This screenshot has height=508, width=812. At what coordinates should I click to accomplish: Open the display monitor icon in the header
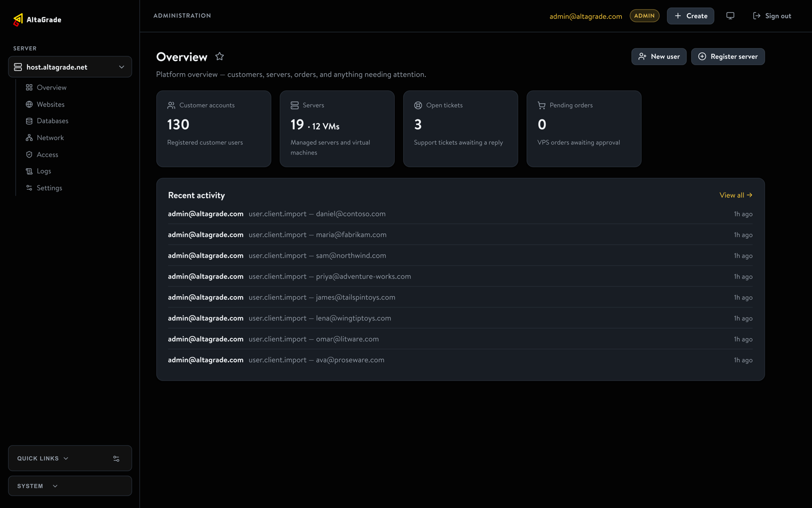tap(730, 16)
